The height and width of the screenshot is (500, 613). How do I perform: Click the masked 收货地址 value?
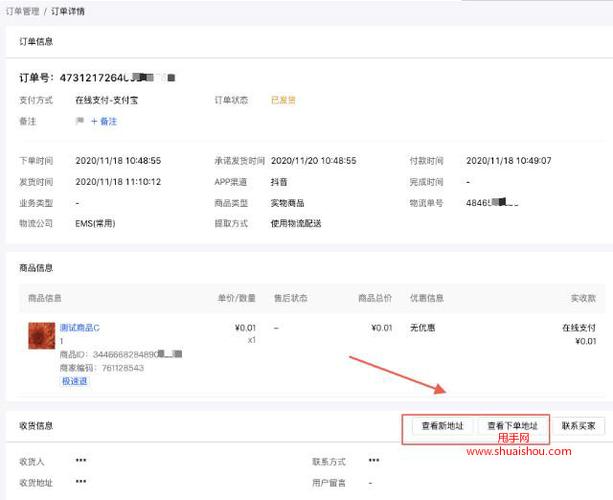click(x=81, y=483)
